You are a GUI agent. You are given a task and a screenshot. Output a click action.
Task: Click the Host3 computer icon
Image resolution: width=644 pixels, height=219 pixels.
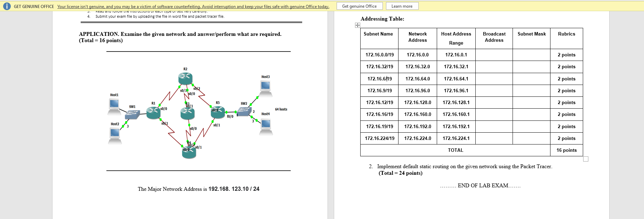point(266,88)
